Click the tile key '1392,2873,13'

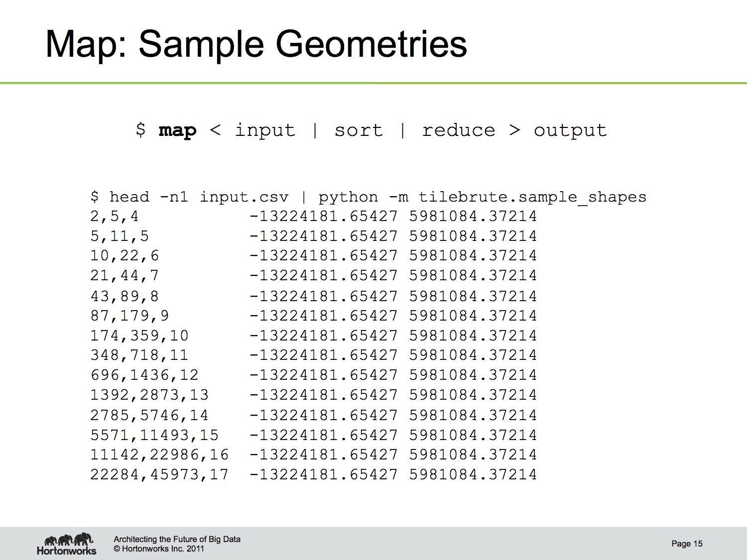149,395
